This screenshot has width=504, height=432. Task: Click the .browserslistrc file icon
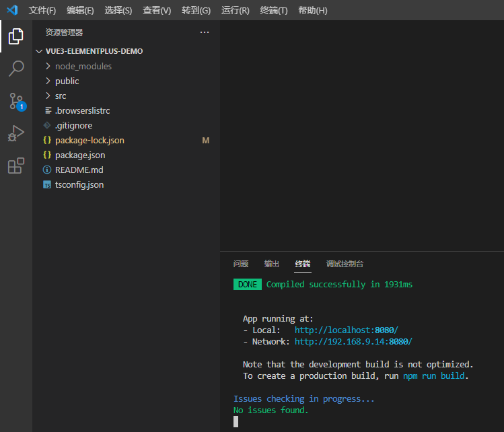tap(48, 110)
